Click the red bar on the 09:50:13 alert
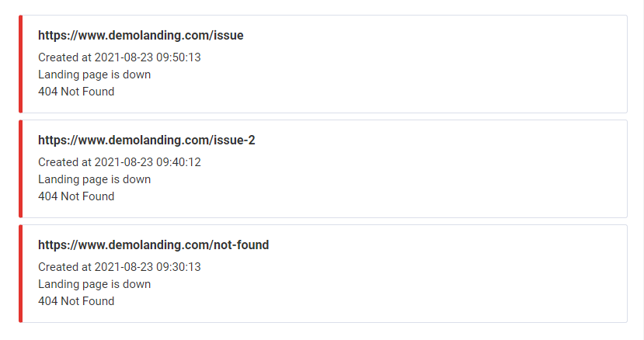This screenshot has width=644, height=340. (x=21, y=64)
